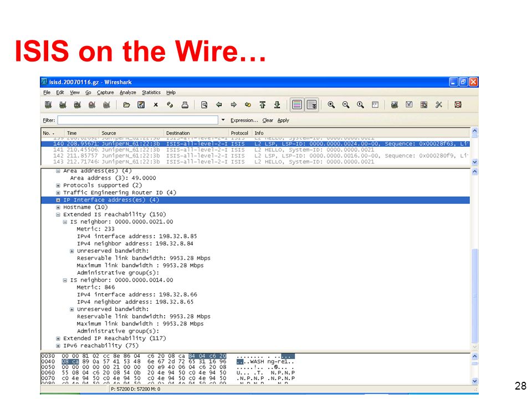This screenshot has width=532, height=399.
Task: Open Capture filters dialog icon
Action: (394, 105)
